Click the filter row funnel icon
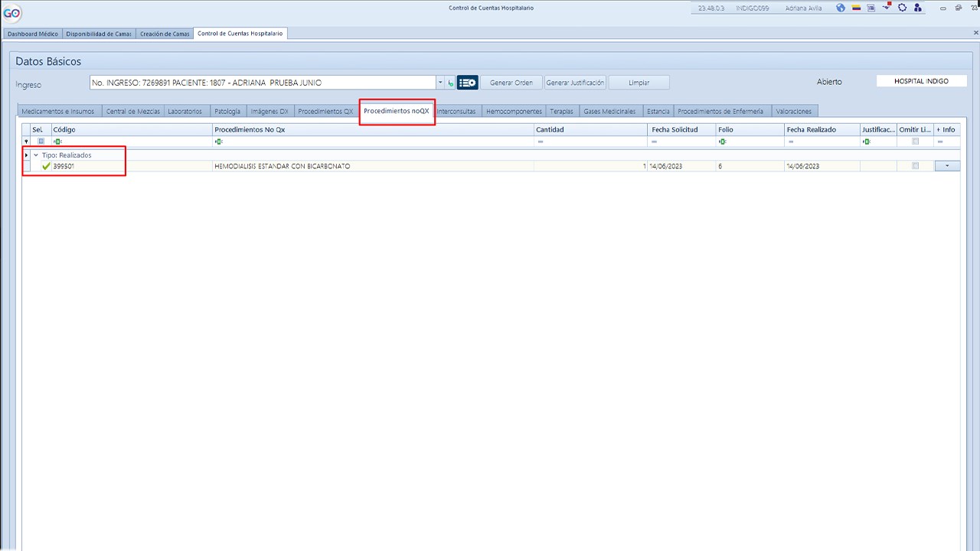This screenshot has height=551, width=980. tap(26, 142)
